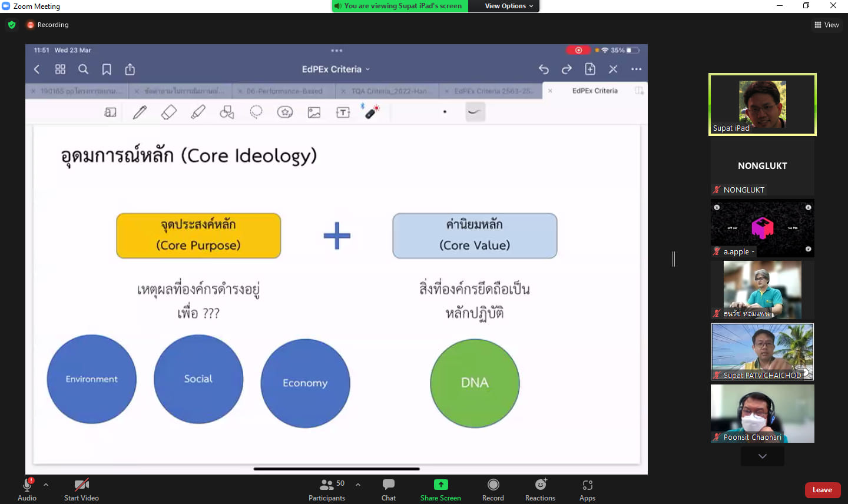848x504 pixels.
Task: Switch to the 190165 pp tab
Action: (78, 91)
